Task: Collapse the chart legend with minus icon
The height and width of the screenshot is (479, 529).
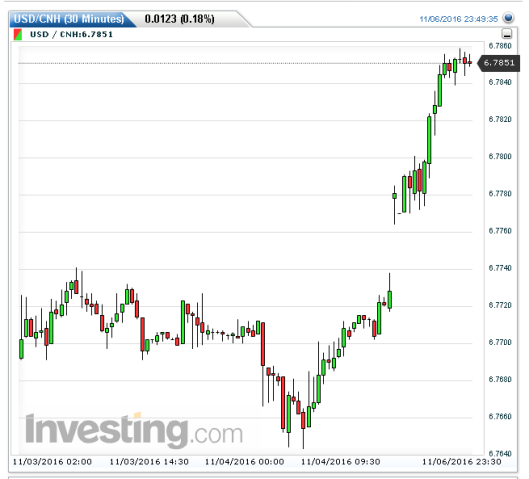Action: (507, 34)
